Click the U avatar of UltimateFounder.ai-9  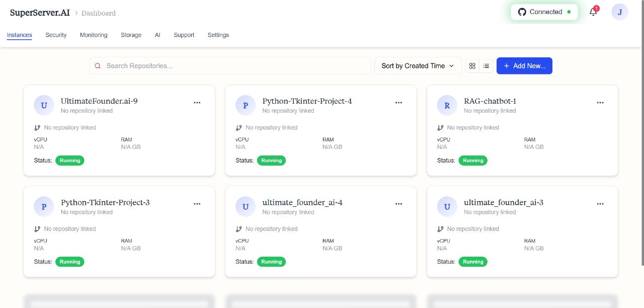click(44, 105)
